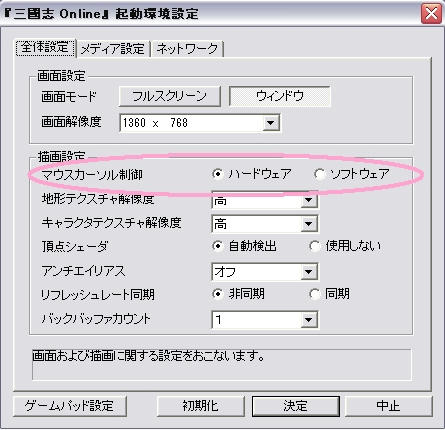Select フルスクリーン screen mode button
Screen dimensions: 445x430
click(x=169, y=96)
